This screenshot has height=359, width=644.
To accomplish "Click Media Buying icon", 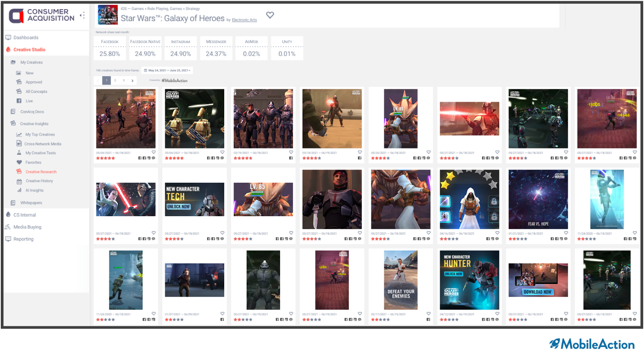I will click(7, 227).
